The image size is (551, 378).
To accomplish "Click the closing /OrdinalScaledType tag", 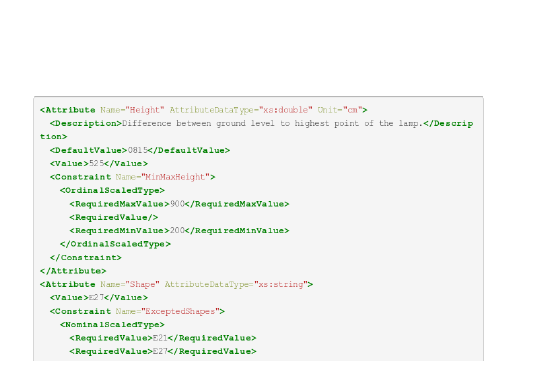I will (x=115, y=244).
